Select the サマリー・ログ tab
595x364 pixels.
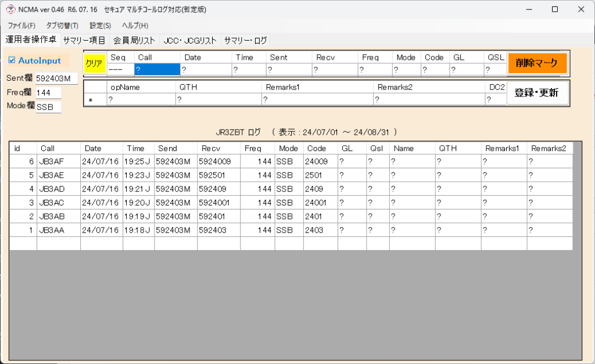[245, 40]
